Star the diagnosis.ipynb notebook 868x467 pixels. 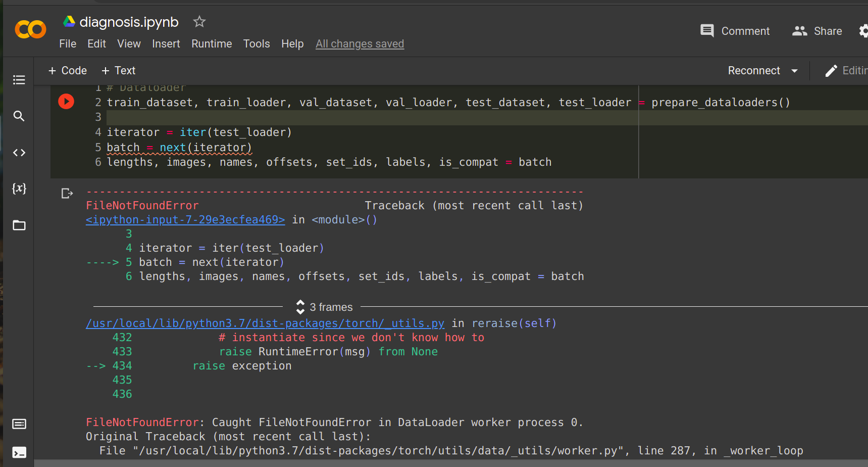pyautogui.click(x=199, y=22)
